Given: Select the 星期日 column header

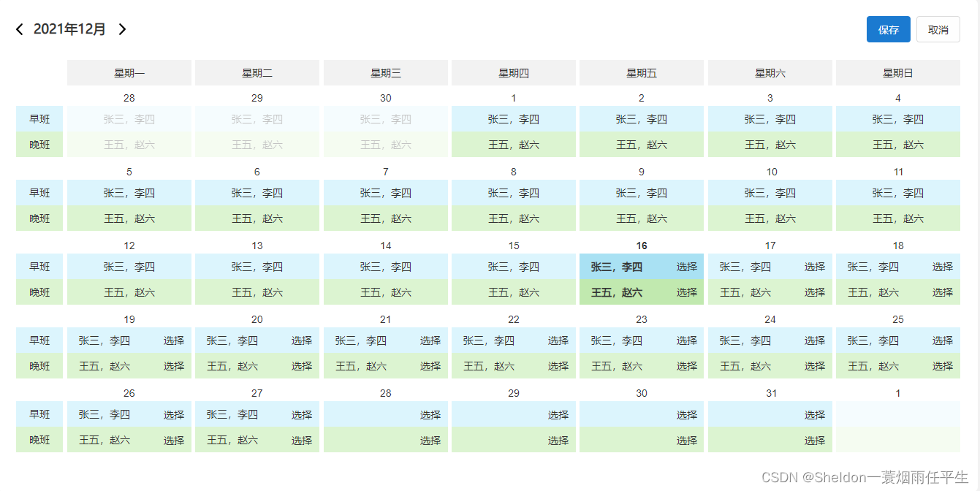Looking at the screenshot, I should (898, 73).
